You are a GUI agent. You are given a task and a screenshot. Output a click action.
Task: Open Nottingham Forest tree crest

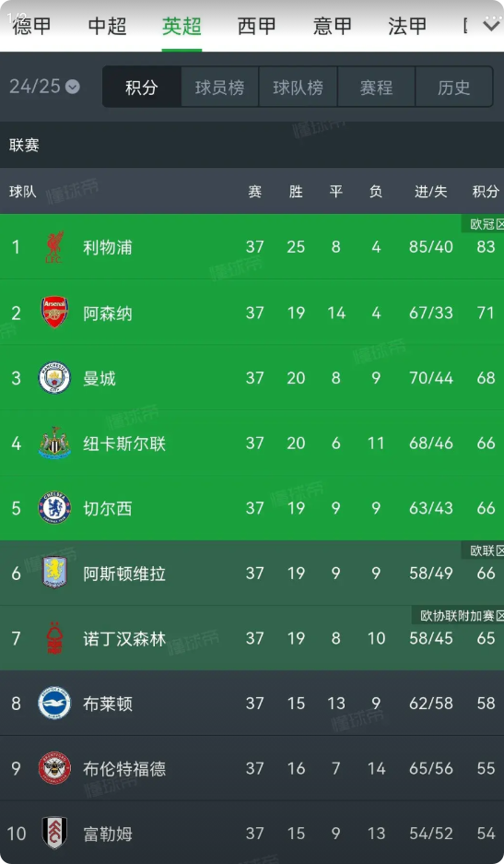tap(54, 638)
